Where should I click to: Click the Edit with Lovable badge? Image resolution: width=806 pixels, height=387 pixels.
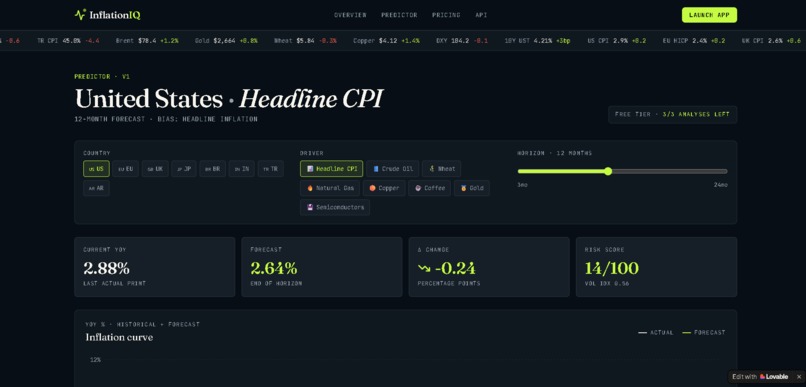point(760,377)
